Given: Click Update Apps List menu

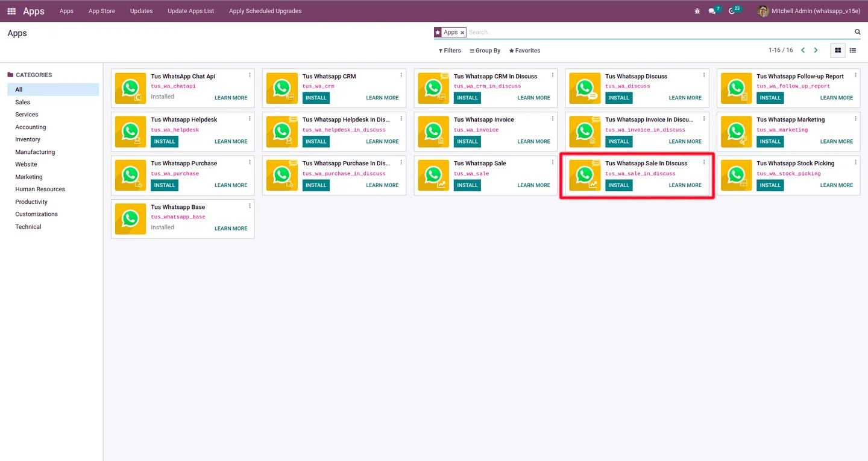Looking at the screenshot, I should click(190, 11).
